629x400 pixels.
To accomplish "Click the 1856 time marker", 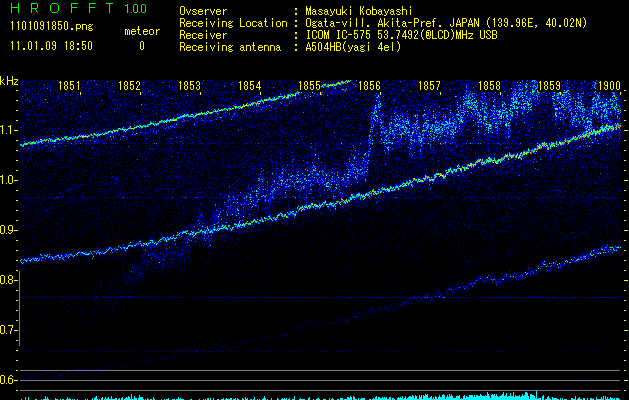I will tap(369, 86).
